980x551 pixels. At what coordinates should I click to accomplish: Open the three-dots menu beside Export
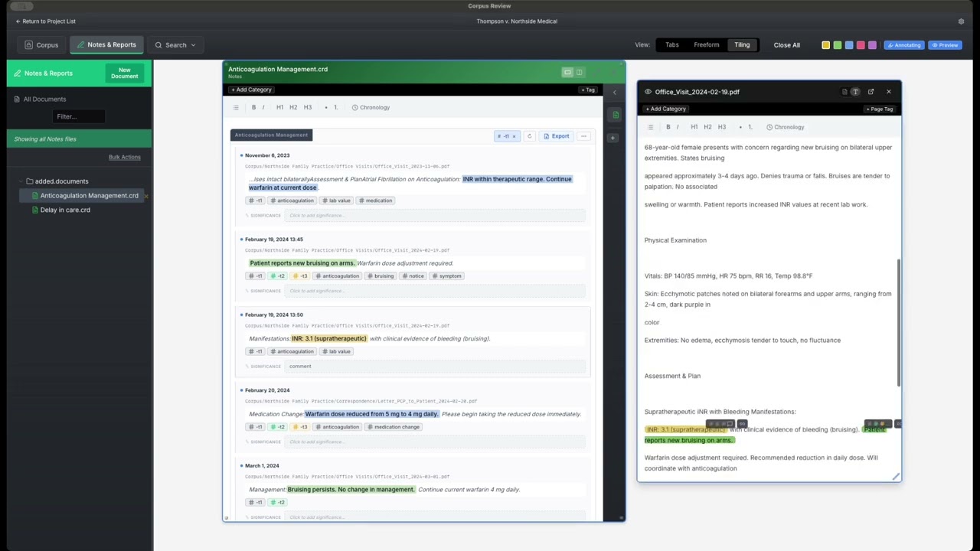pyautogui.click(x=583, y=136)
